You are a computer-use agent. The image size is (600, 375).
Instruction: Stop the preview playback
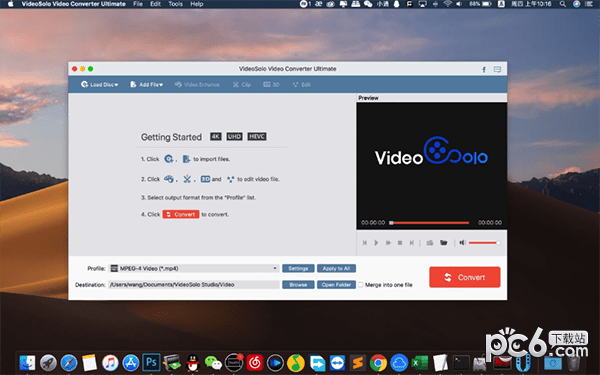400,243
